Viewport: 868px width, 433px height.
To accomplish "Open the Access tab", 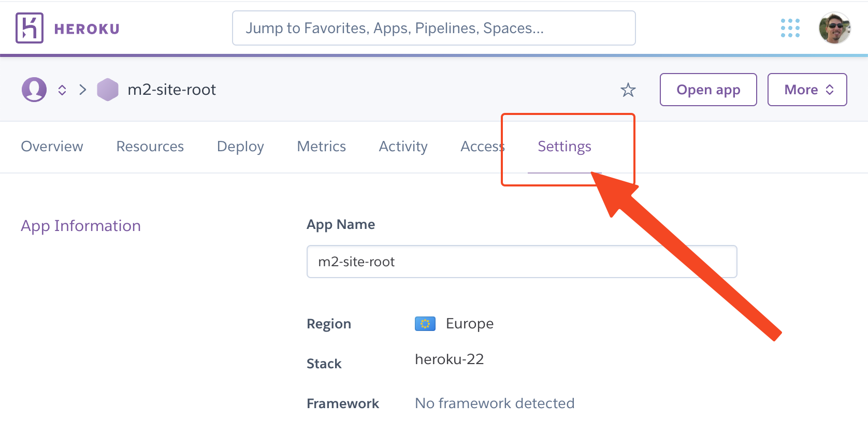I will click(x=483, y=147).
